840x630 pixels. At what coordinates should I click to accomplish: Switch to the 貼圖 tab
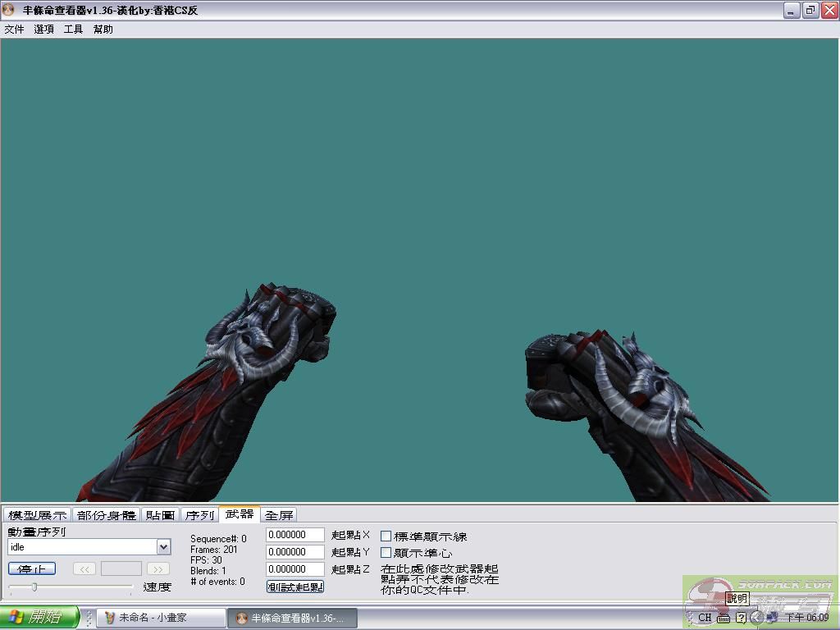(x=160, y=515)
